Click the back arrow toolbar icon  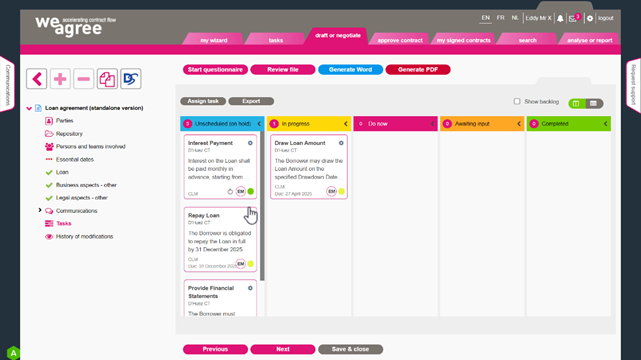pos(37,79)
